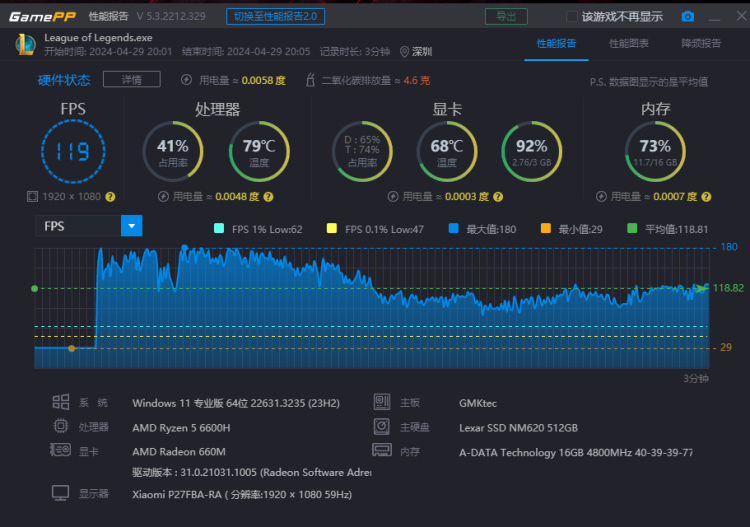Click the FPS 119 circular gauge
Screen dimensions: 750x527
tap(73, 151)
